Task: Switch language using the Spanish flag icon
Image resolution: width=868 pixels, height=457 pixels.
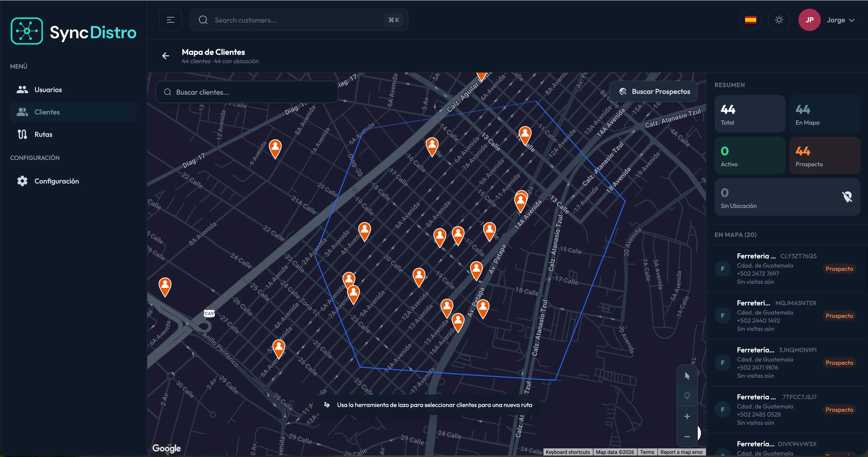Action: click(750, 20)
